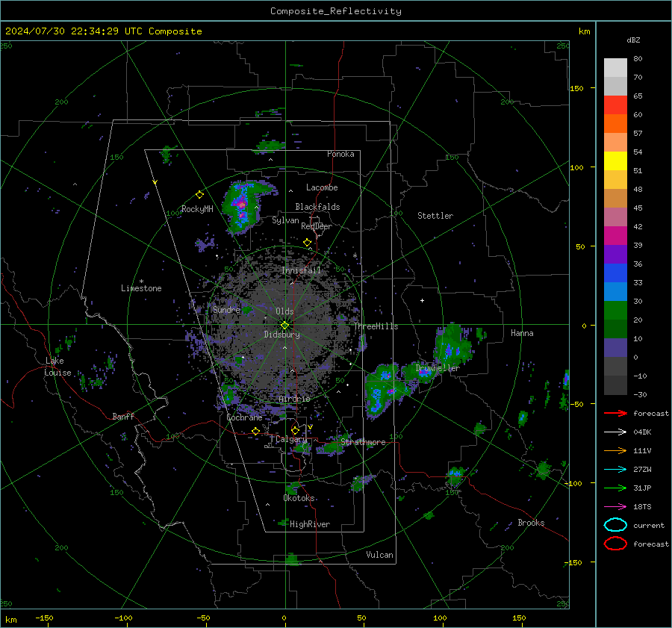Click the Sylvan label
The height and width of the screenshot is (628, 672).
pos(285,220)
